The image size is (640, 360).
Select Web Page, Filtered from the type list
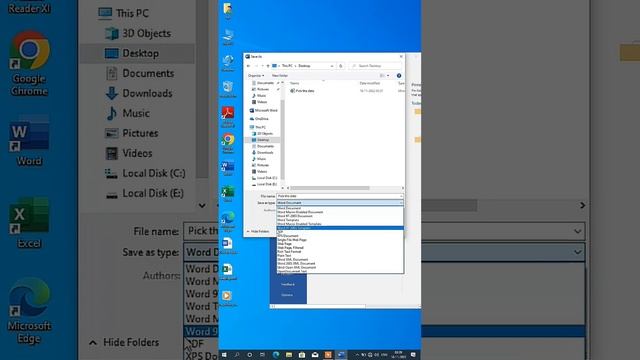pyautogui.click(x=340, y=248)
